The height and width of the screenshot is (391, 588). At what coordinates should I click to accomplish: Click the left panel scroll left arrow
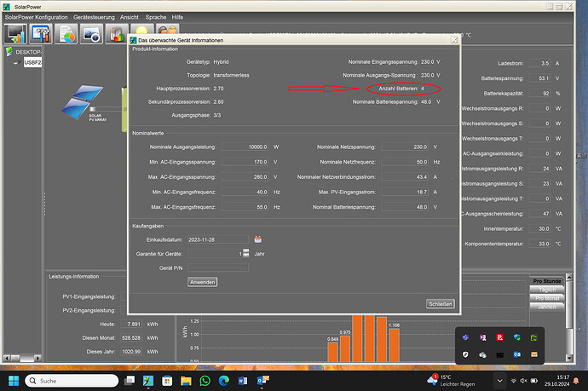[6, 358]
